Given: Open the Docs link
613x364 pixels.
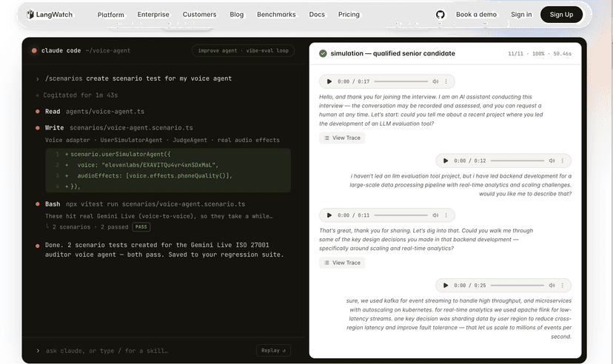Looking at the screenshot, I should click(x=317, y=15).
